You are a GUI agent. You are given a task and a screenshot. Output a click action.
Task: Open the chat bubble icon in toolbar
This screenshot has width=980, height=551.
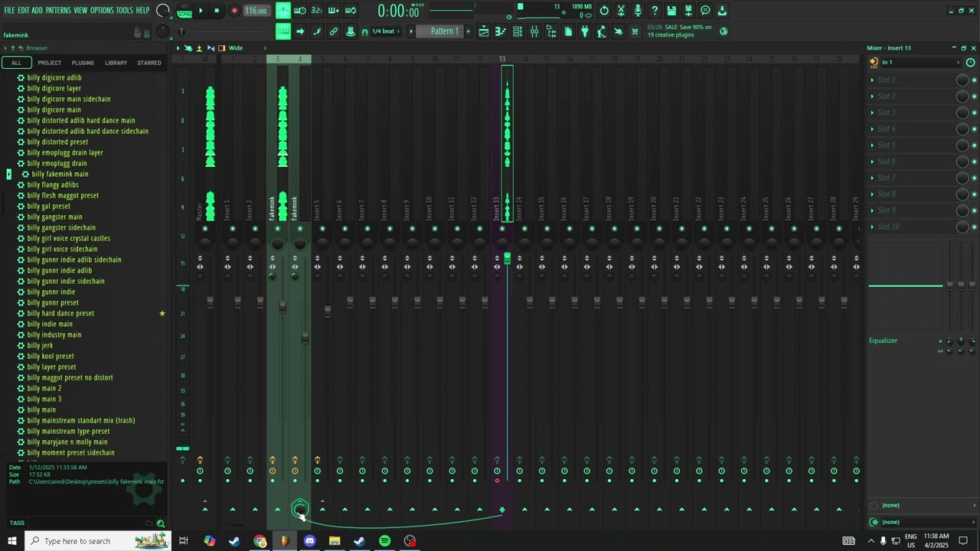point(705,11)
